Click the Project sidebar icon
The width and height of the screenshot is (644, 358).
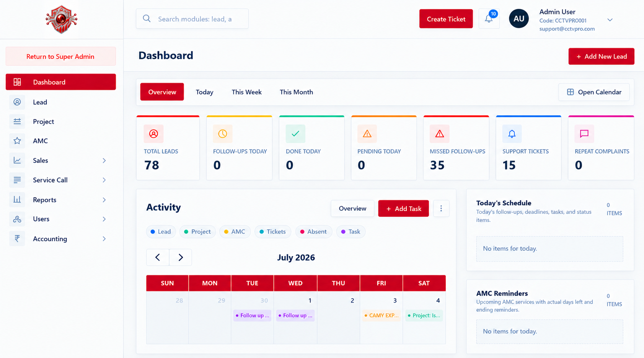coord(17,121)
